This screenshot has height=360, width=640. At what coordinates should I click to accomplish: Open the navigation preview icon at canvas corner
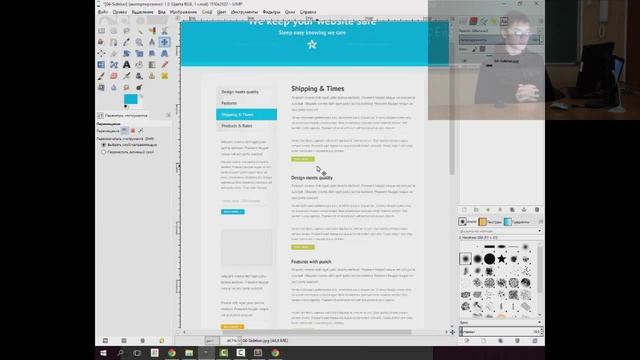tap(452, 332)
